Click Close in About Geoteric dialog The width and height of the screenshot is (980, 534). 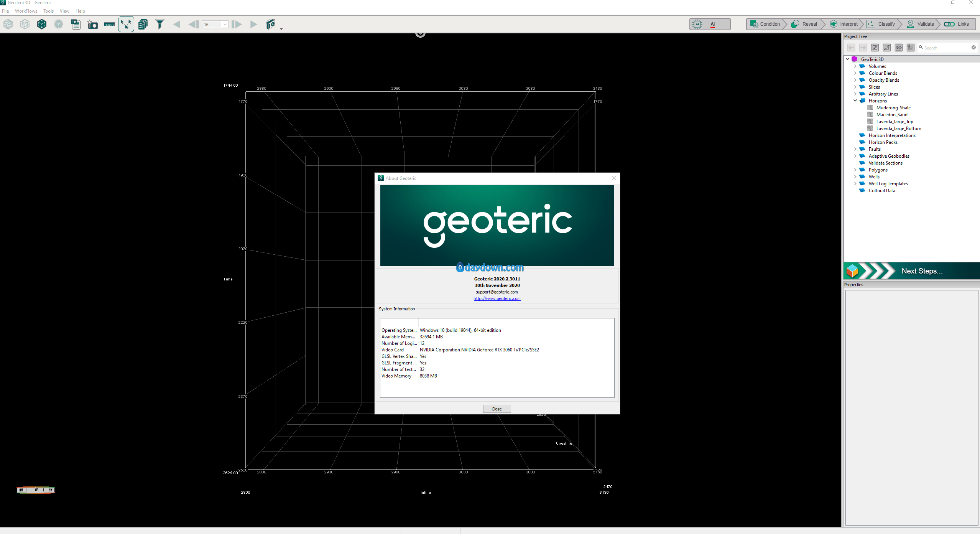point(497,409)
